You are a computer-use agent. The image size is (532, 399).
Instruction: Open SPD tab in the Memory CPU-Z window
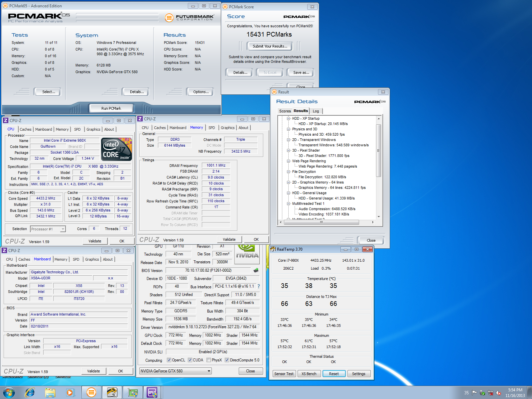212,128
